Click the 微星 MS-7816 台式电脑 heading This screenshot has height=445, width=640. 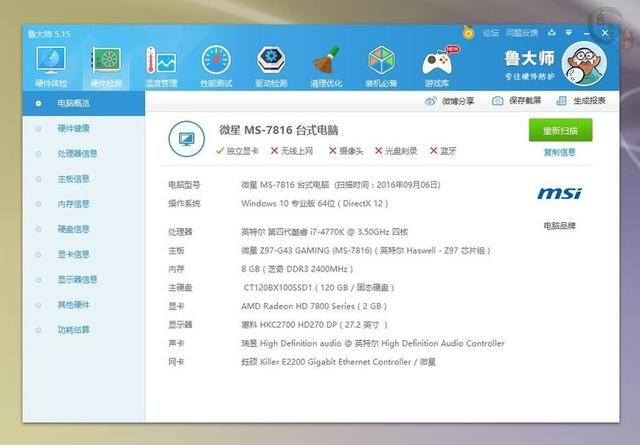[x=279, y=130]
